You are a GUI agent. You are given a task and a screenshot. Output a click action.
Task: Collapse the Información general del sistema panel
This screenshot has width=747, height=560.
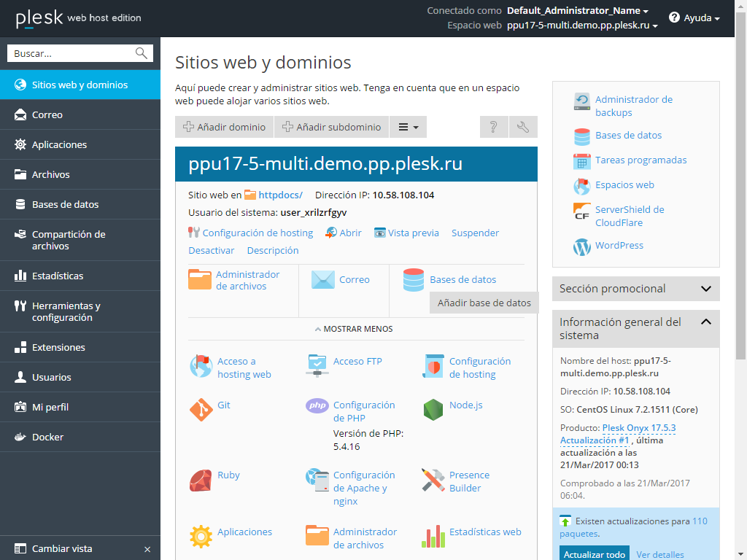[x=705, y=322]
